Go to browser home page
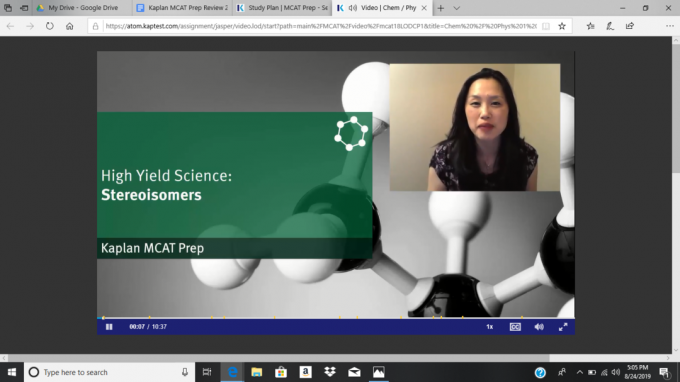Screen dimensions: 680x382 pos(69,26)
